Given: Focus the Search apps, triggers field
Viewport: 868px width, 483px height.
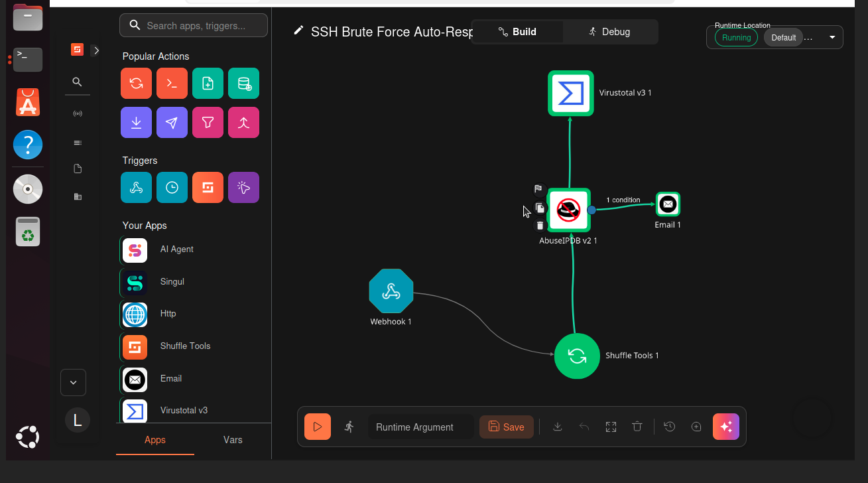Looking at the screenshot, I should click(x=194, y=25).
